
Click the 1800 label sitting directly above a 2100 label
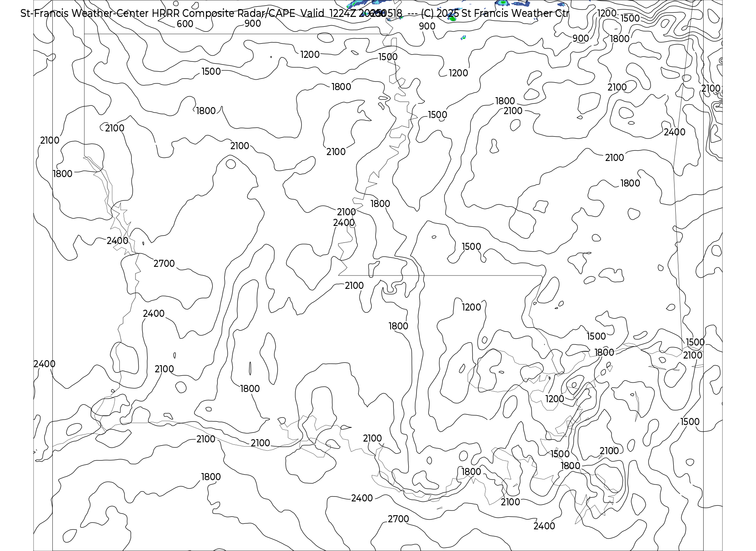point(505,101)
